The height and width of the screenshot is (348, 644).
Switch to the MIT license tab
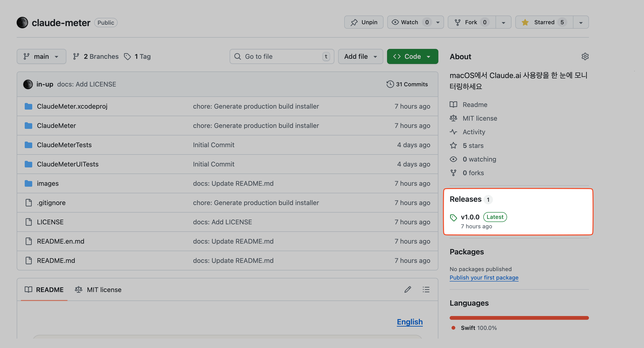(x=98, y=289)
